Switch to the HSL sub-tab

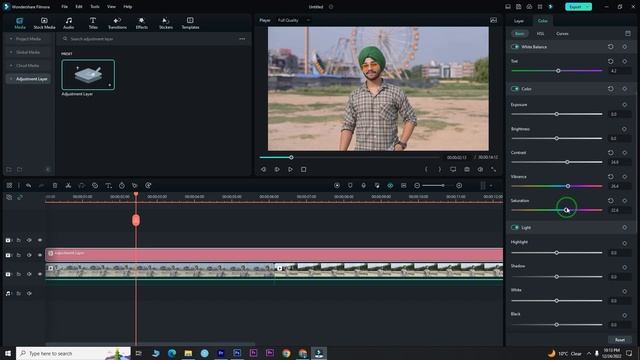pos(540,33)
